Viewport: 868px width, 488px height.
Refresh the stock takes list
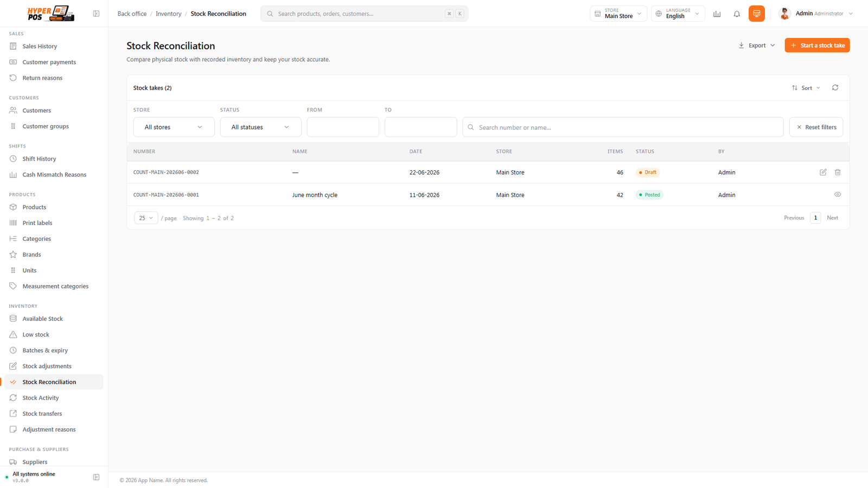pyautogui.click(x=835, y=87)
